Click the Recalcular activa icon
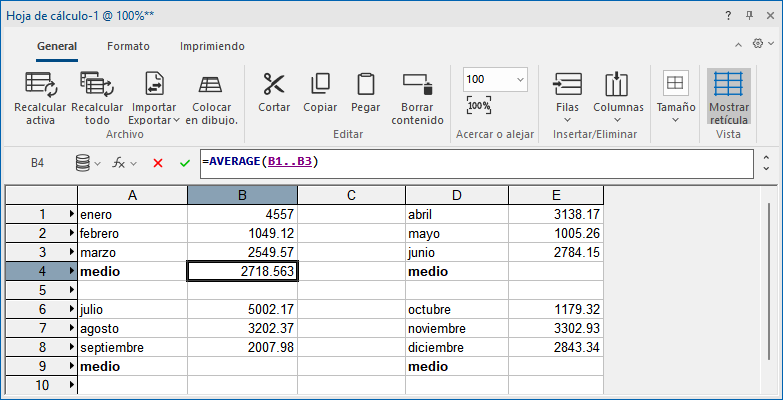 (41, 84)
